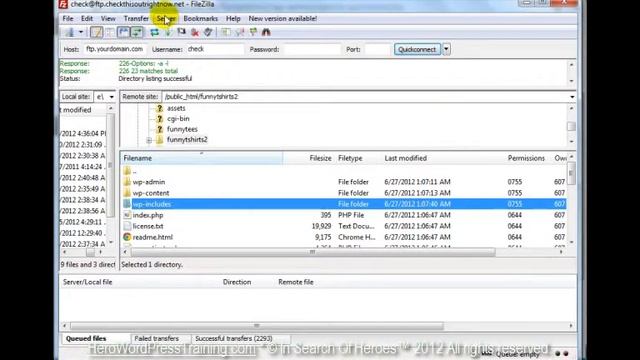Reconnect to the last server icon

[208, 32]
